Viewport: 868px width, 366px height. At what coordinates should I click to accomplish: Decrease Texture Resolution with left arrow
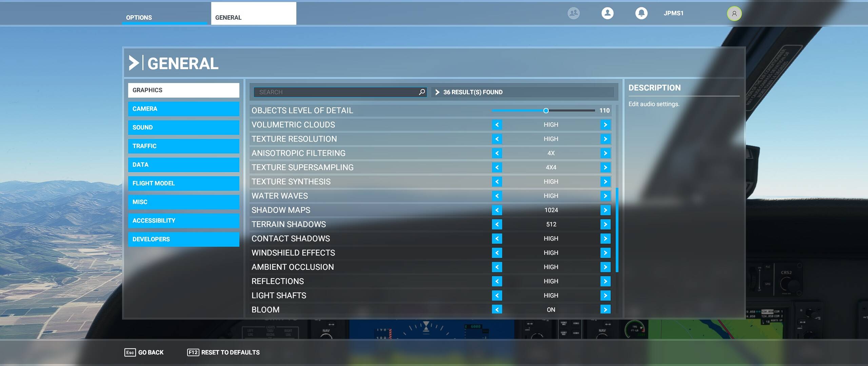497,139
